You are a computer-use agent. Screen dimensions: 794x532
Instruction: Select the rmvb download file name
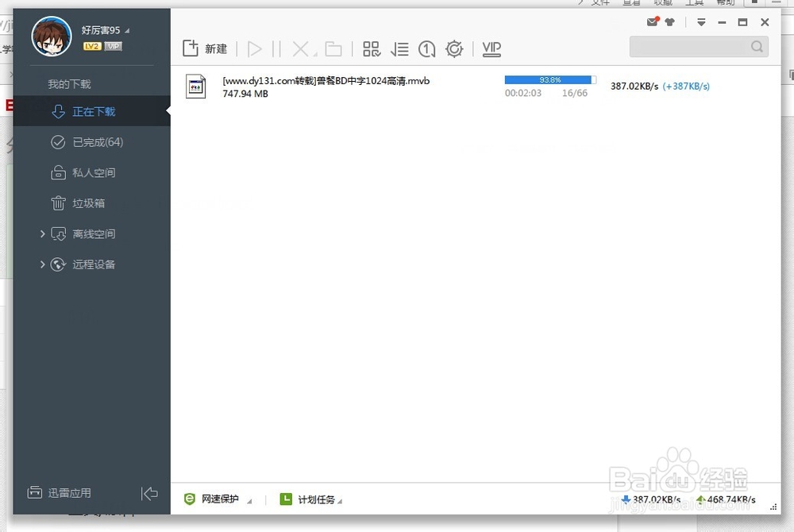[x=326, y=80]
